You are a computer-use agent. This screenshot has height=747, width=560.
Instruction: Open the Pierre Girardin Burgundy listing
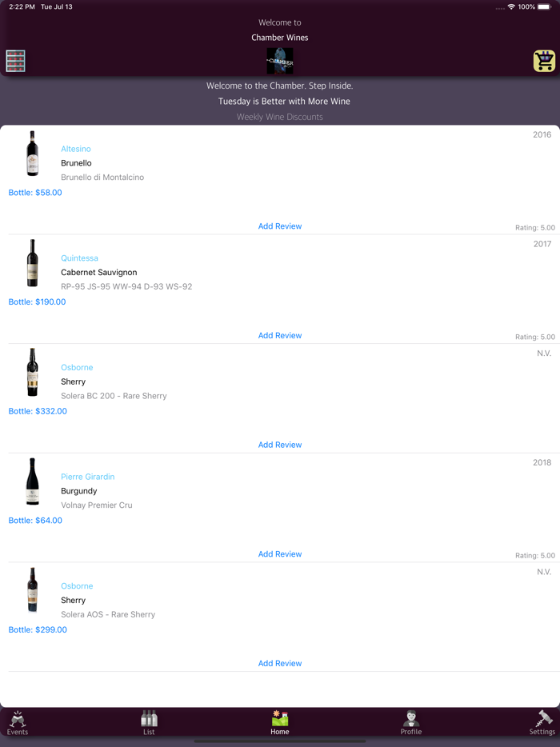87,476
